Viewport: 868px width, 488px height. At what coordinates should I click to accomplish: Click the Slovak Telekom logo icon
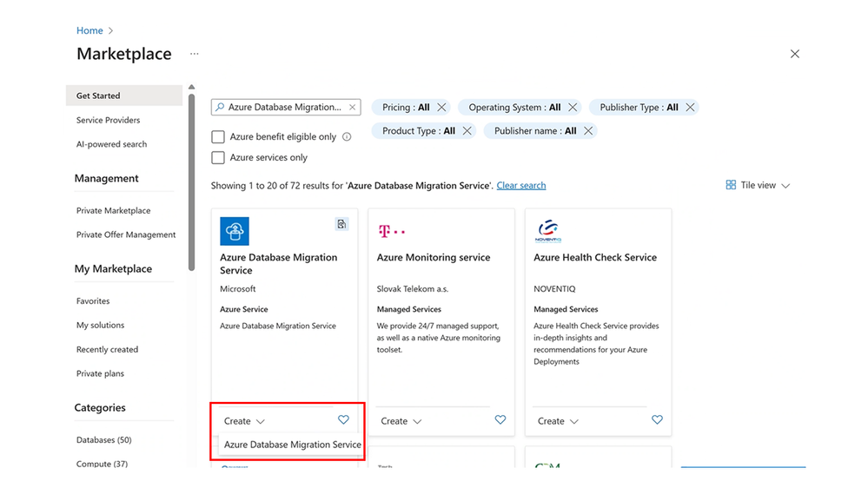[391, 231]
